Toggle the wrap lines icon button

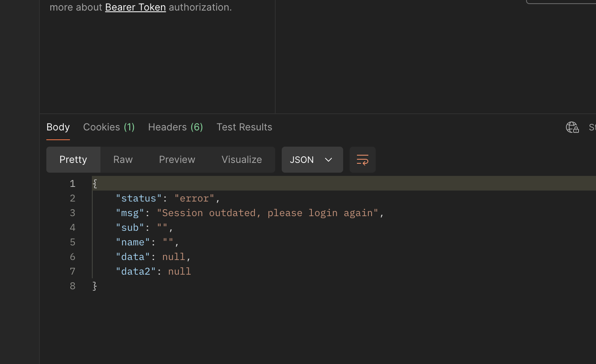(362, 160)
